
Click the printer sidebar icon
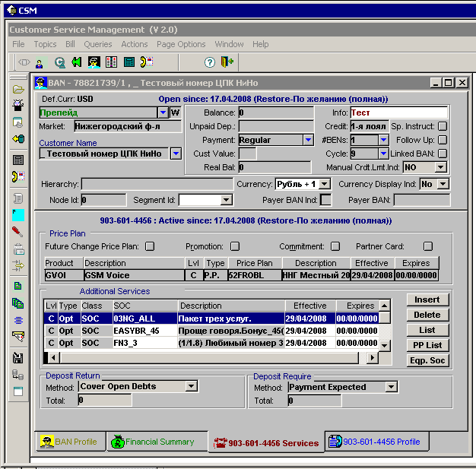coord(19,249)
